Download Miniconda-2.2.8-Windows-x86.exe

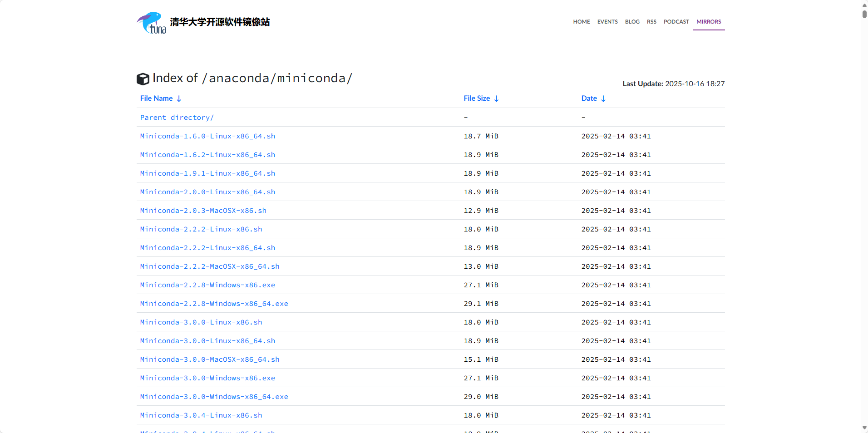(207, 285)
